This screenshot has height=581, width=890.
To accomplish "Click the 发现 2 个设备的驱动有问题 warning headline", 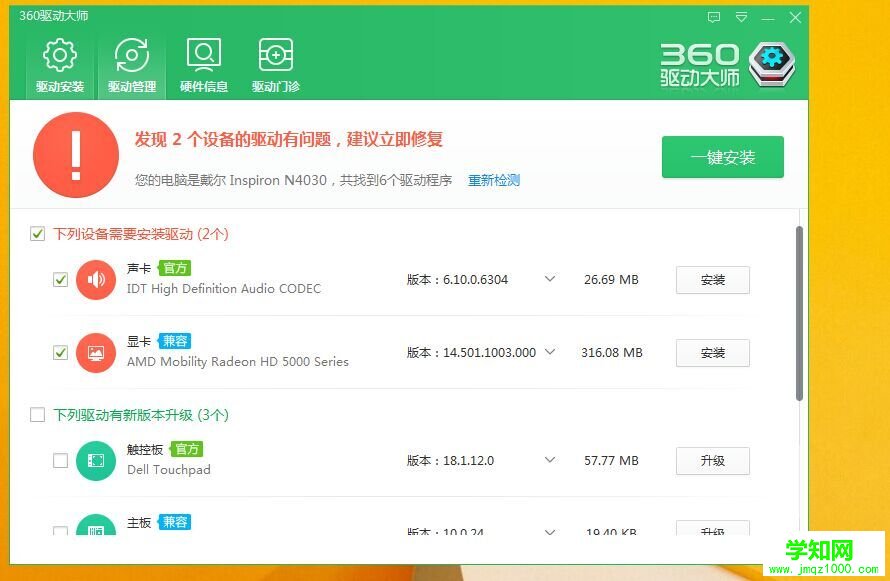I will click(x=288, y=139).
